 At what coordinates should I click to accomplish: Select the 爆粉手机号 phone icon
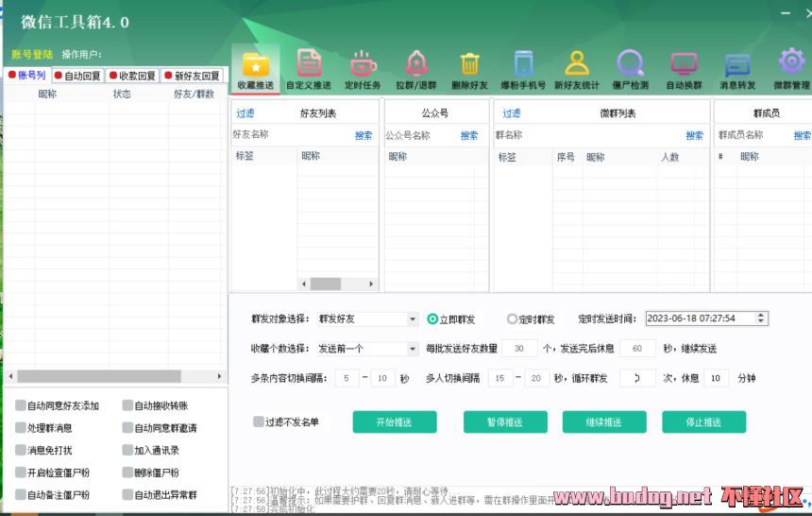(523, 64)
